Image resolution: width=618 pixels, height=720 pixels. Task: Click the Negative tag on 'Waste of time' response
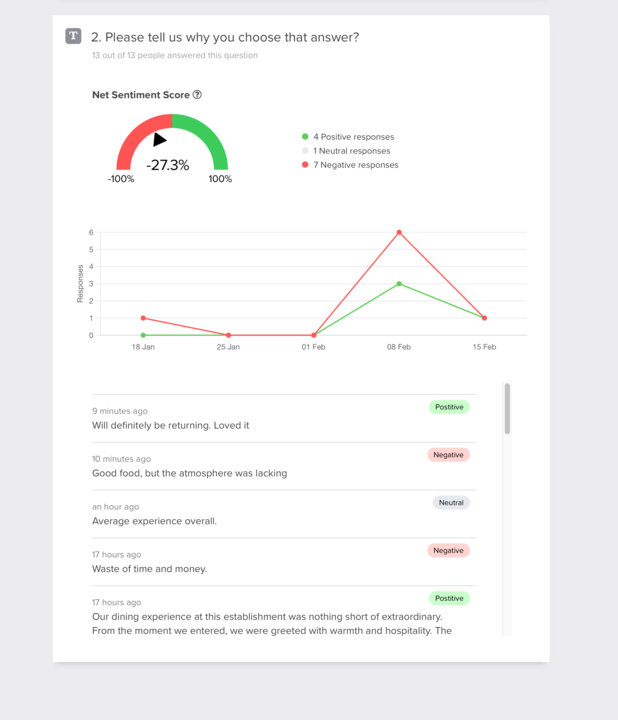[x=448, y=550]
